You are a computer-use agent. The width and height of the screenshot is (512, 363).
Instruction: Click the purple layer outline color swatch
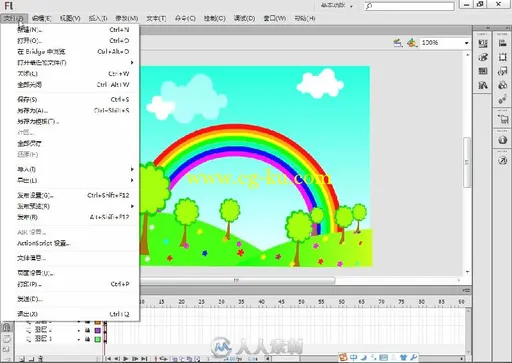click(97, 330)
